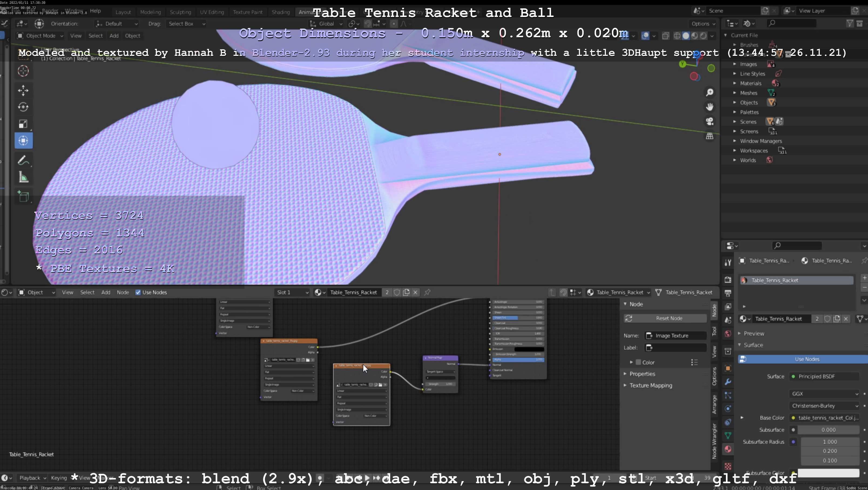868x490 pixels.
Task: Toggle X-Ray in viewport header
Action: (666, 36)
